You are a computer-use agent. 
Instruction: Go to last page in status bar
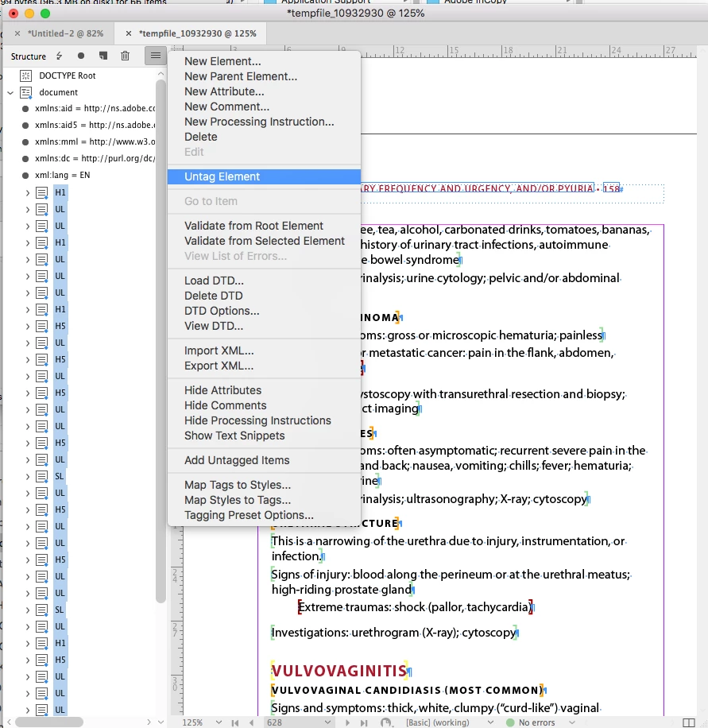pyautogui.click(x=364, y=722)
